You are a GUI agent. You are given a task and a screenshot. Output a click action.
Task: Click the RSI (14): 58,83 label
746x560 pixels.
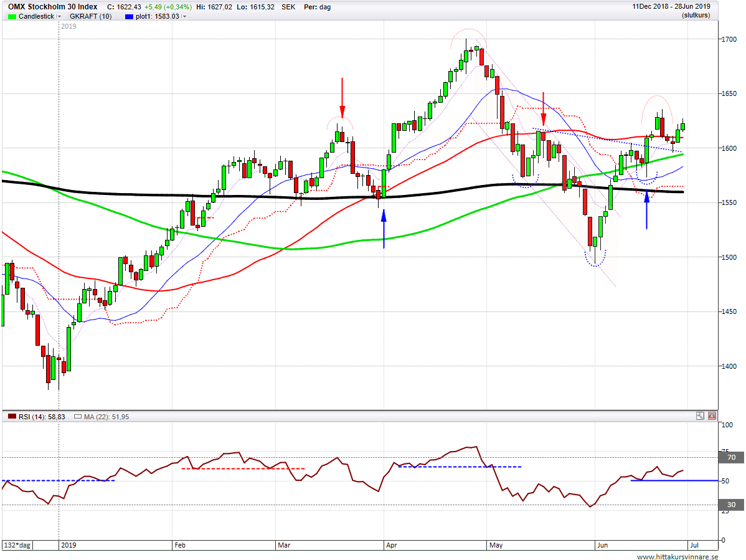coord(42,417)
